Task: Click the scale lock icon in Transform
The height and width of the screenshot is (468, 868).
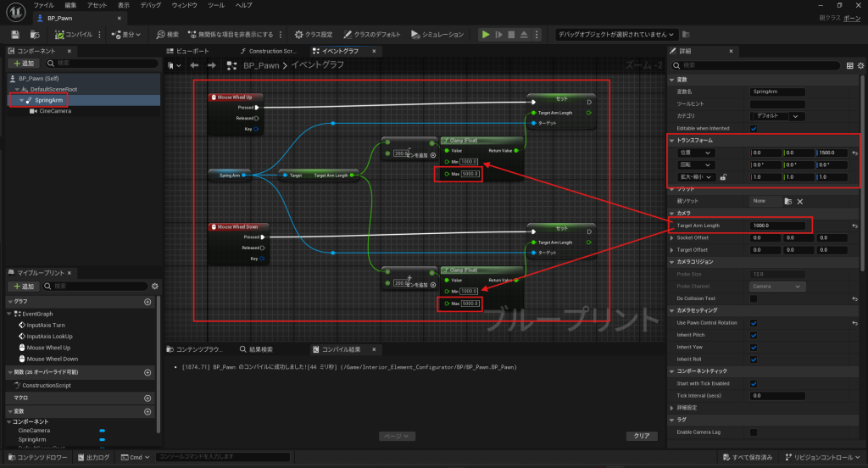Action: [x=723, y=177]
